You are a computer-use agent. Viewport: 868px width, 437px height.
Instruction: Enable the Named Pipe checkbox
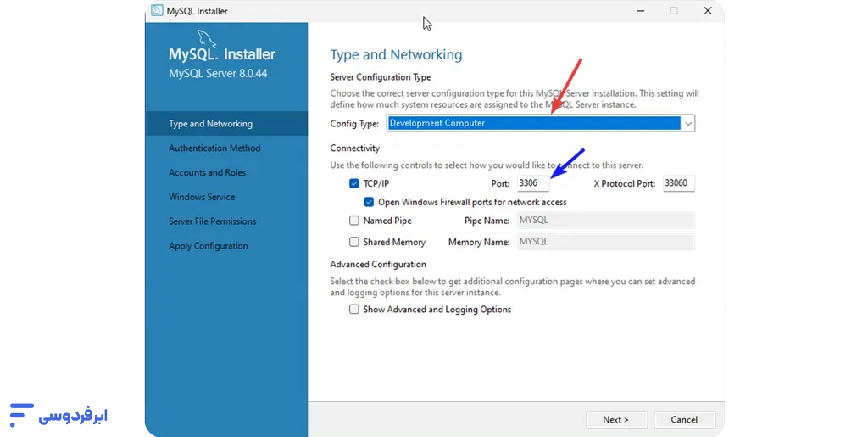tap(354, 221)
